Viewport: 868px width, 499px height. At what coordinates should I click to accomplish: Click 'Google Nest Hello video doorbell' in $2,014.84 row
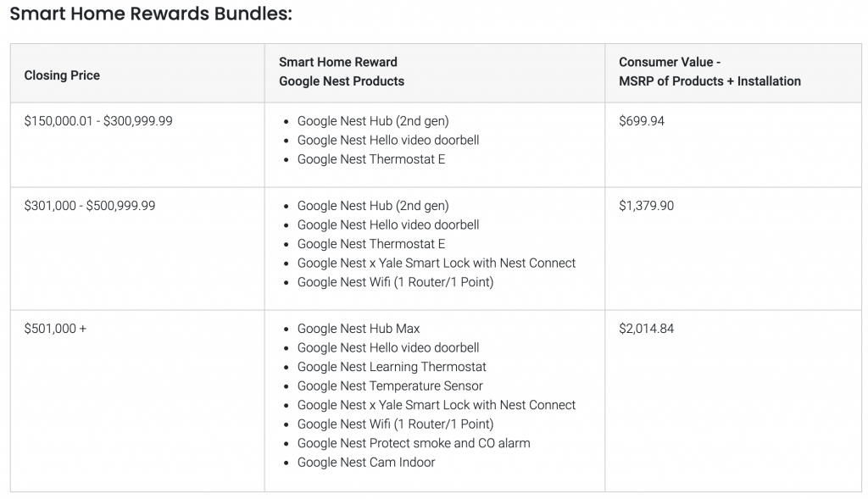coord(388,347)
